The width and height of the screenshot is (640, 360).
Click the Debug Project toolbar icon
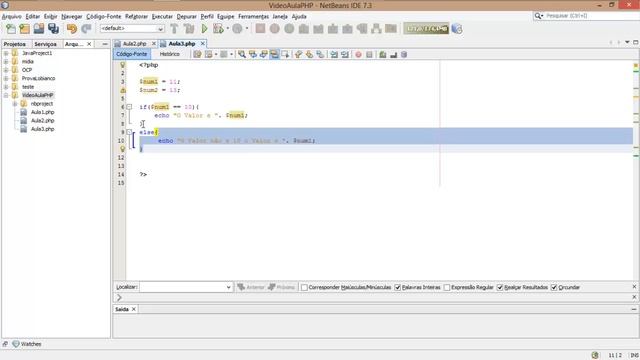(x=218, y=29)
